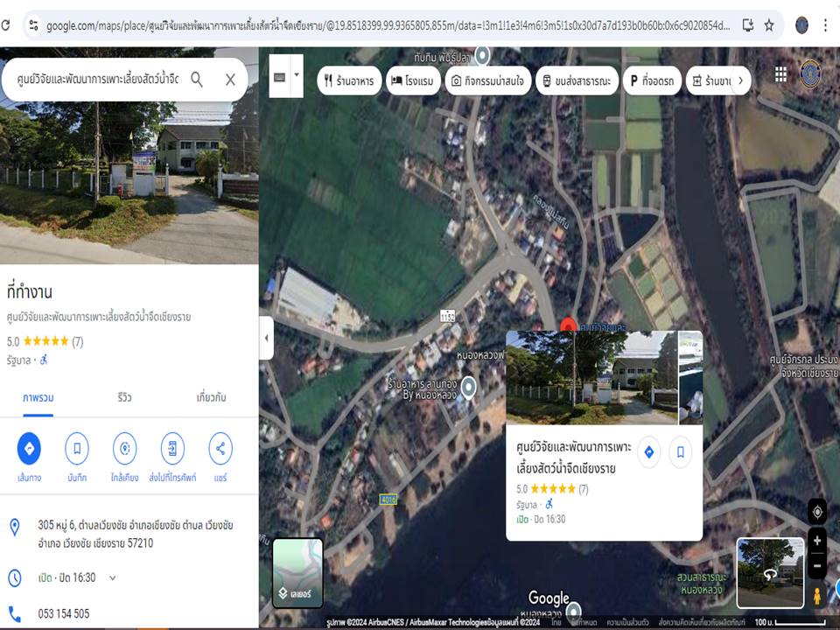Click the install app icon in address bar
This screenshot has height=630, width=840.
tap(748, 25)
